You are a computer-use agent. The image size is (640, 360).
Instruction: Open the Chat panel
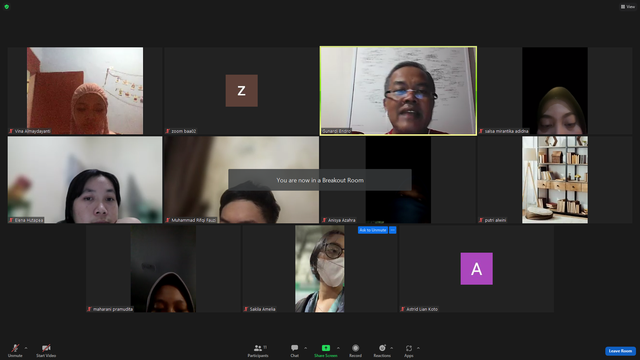[294, 350]
